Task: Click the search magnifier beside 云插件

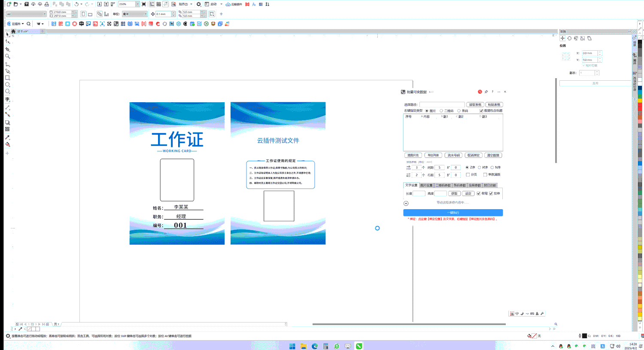Action: tap(28, 24)
